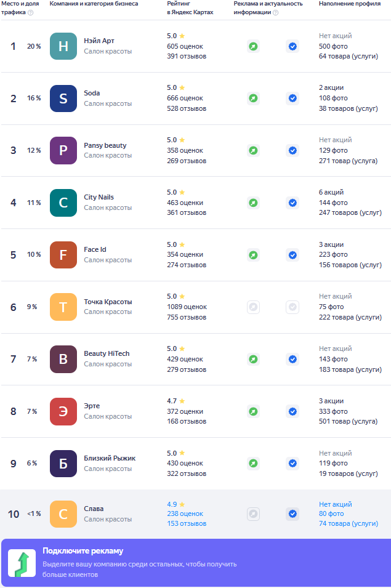Click green advertising icon for Нэйл Арт
Image resolution: width=391 pixels, height=588 pixels.
click(x=253, y=46)
